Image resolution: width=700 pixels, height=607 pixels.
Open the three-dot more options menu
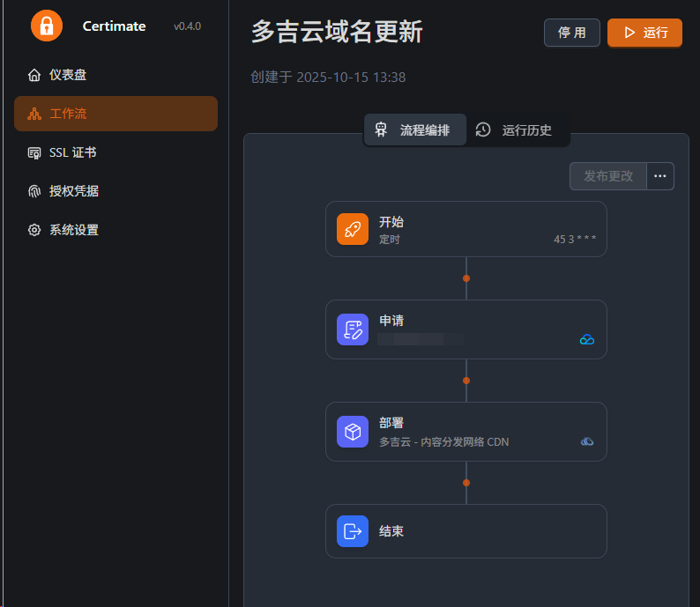(660, 176)
